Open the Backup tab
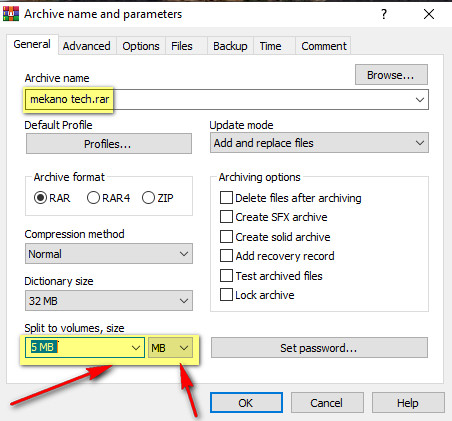 tap(230, 46)
